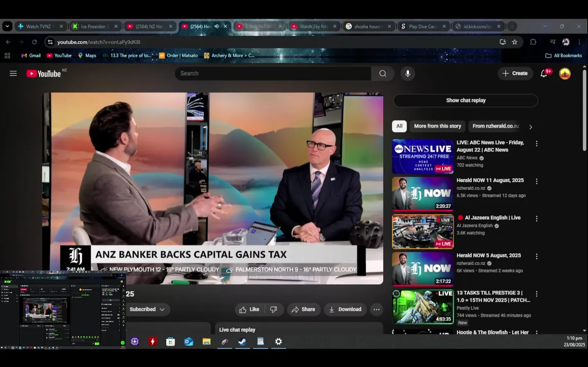
Task: Click the Show chat replay button
Action: pos(466,100)
